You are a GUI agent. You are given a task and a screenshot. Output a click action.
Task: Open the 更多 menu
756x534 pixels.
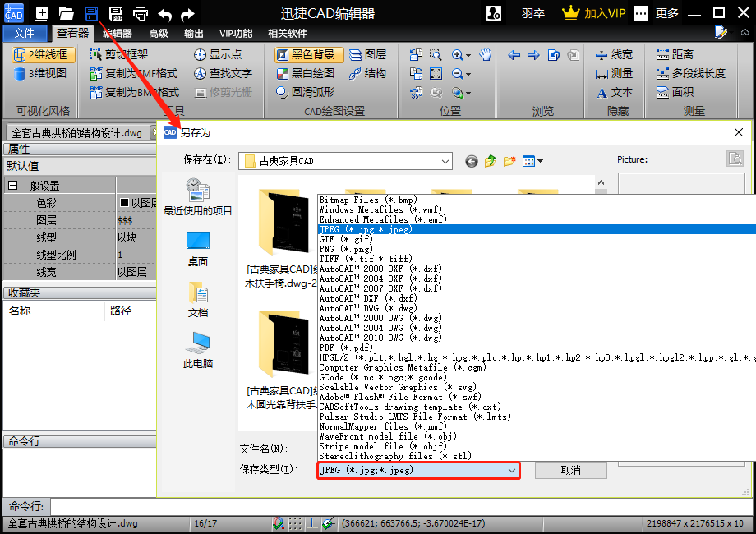(x=667, y=13)
